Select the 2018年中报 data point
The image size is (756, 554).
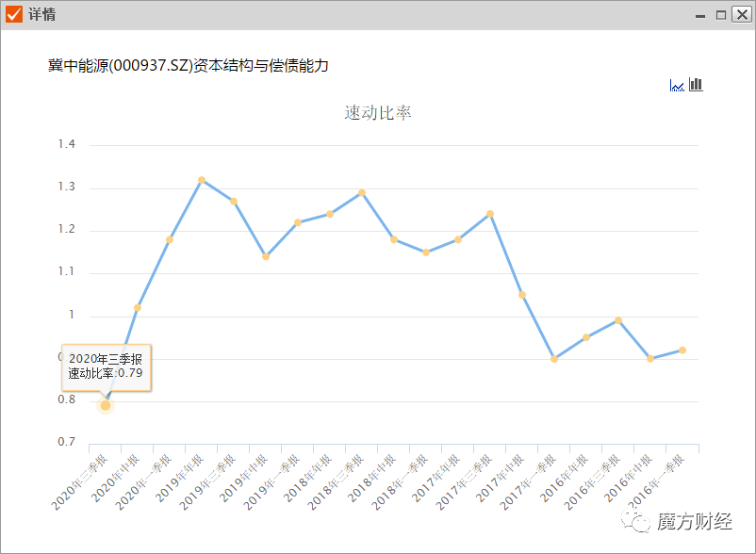coord(394,239)
